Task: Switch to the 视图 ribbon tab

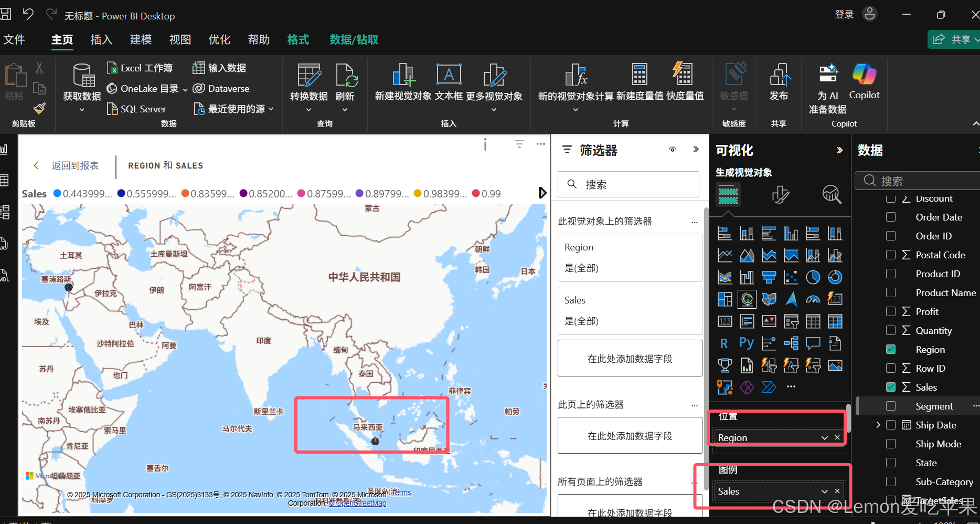Action: coord(180,39)
